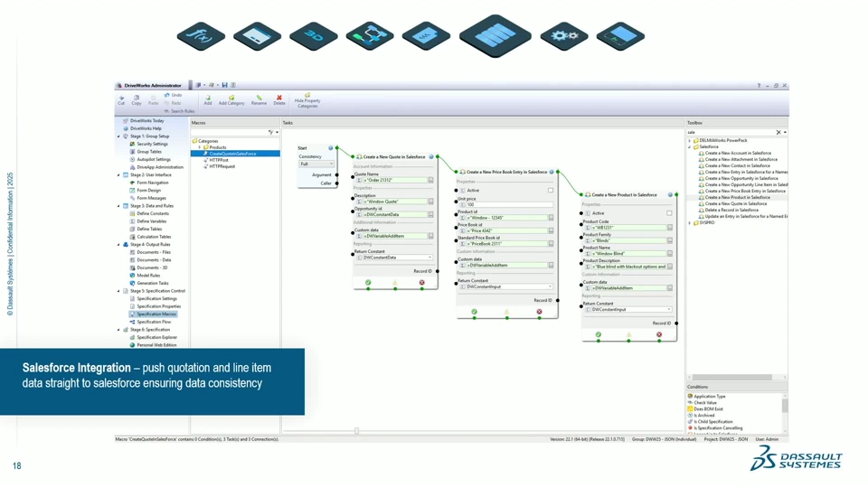Click the red Delete icon
The image size is (868, 488).
(x=279, y=99)
